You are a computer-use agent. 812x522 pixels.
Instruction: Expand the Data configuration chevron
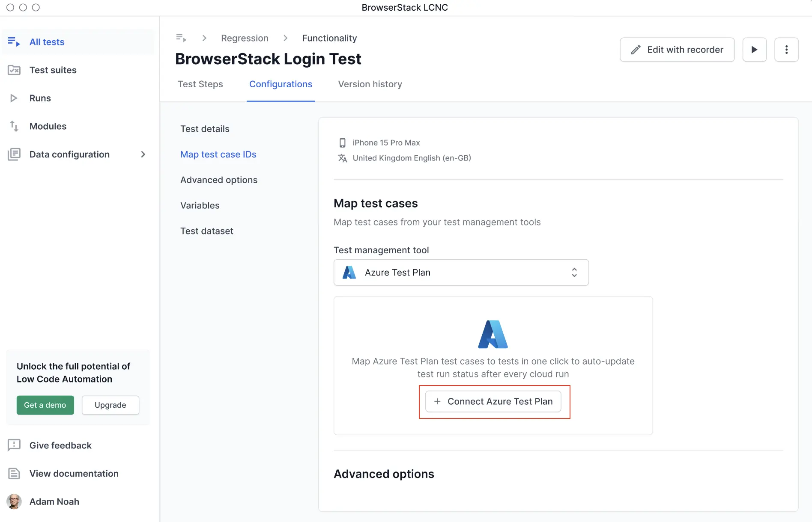(x=143, y=154)
